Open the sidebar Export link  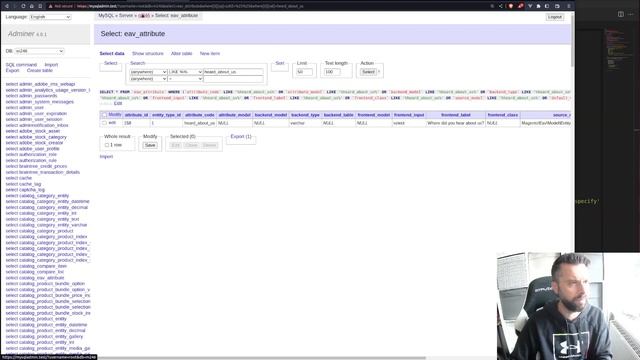[x=12, y=71]
